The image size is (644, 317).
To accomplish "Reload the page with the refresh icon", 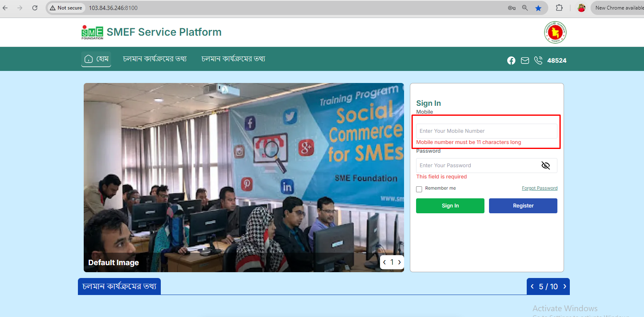I will (35, 8).
